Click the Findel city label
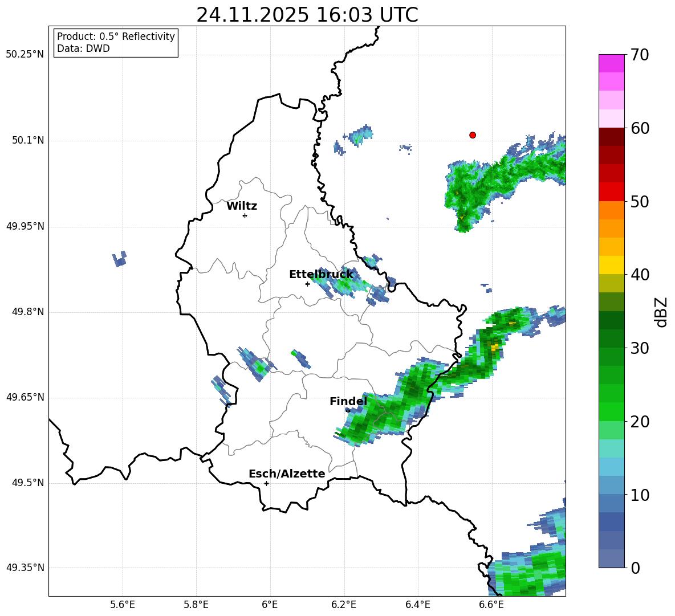 348,401
